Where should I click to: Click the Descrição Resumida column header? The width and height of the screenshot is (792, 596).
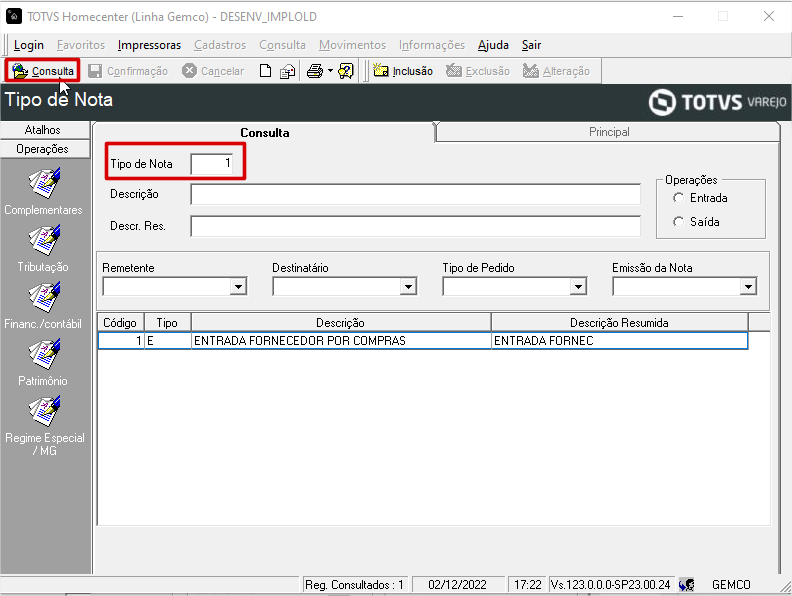click(619, 323)
